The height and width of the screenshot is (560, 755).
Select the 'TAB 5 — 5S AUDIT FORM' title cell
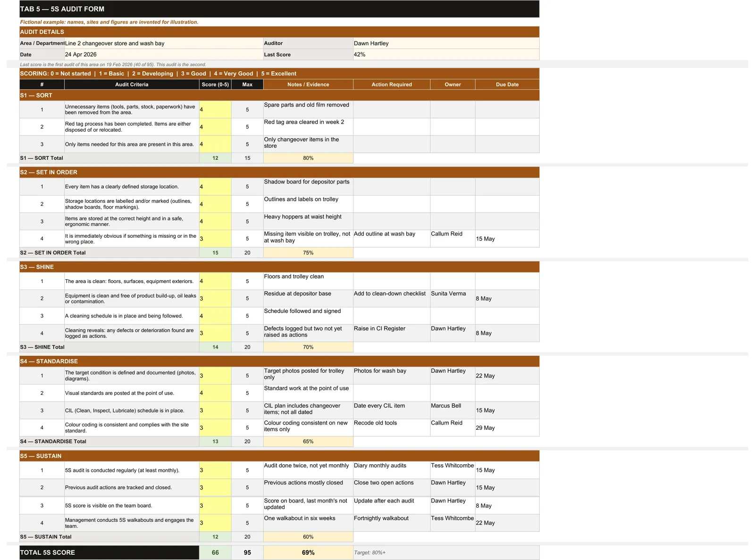click(x=279, y=9)
